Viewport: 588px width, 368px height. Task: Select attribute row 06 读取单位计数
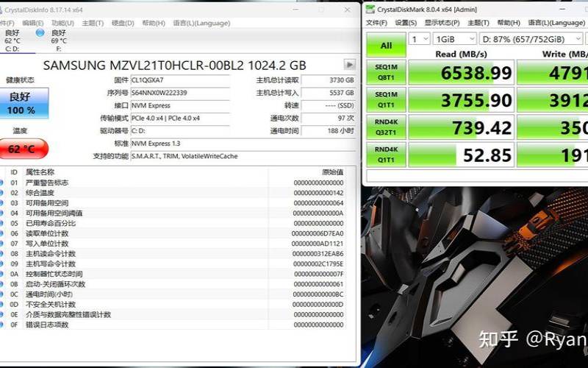point(173,233)
